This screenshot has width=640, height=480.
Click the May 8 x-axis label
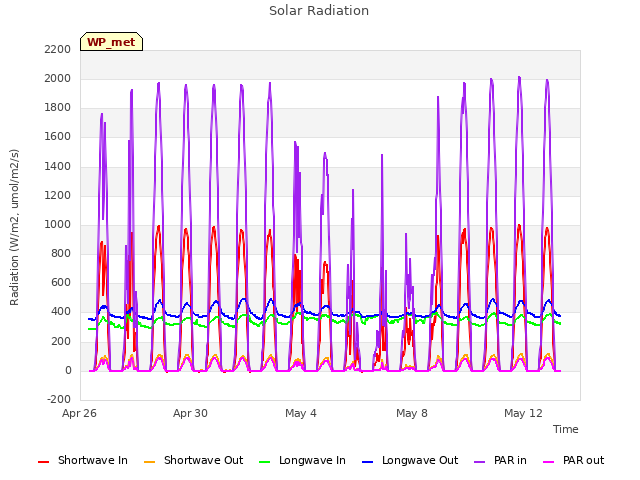(x=412, y=413)
